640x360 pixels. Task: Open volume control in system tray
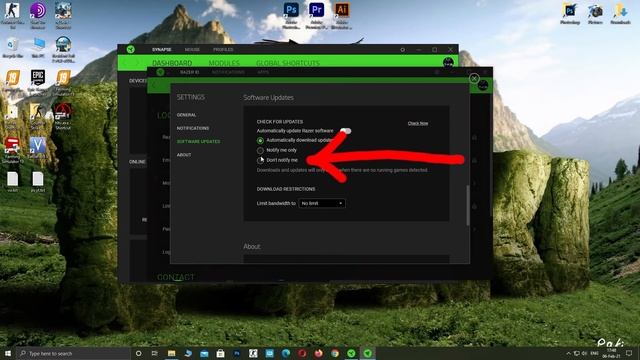(584, 353)
